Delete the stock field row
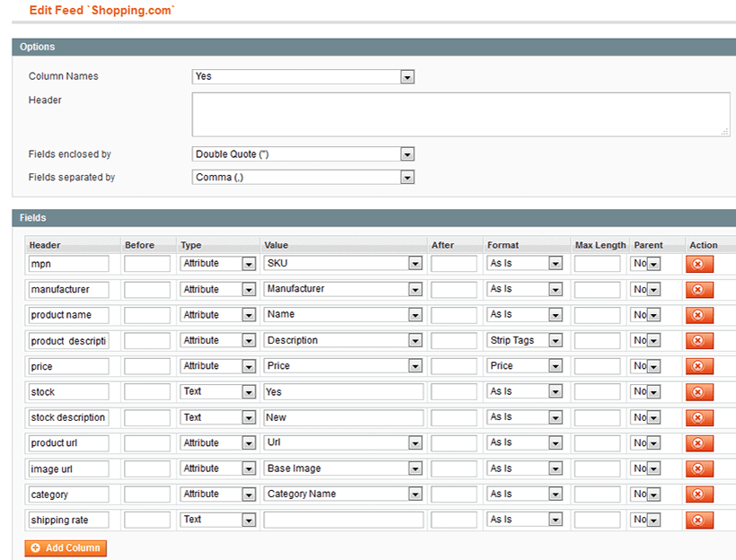 click(x=699, y=392)
